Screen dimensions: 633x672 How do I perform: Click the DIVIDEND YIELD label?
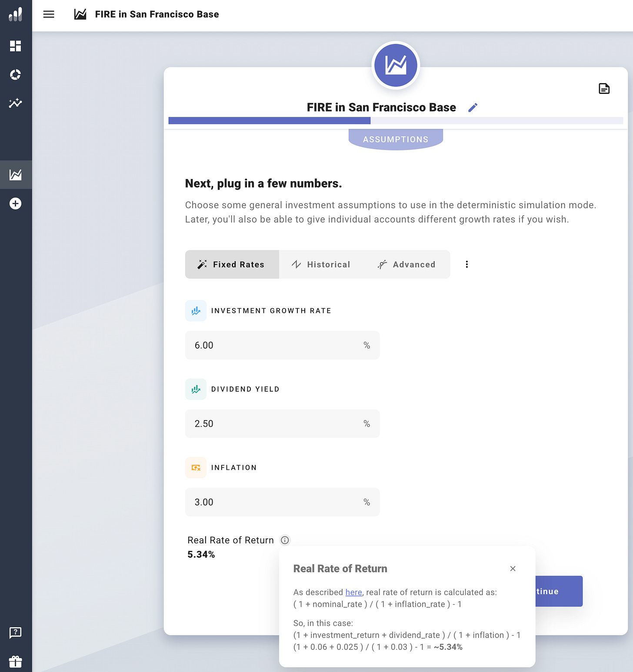coord(245,389)
